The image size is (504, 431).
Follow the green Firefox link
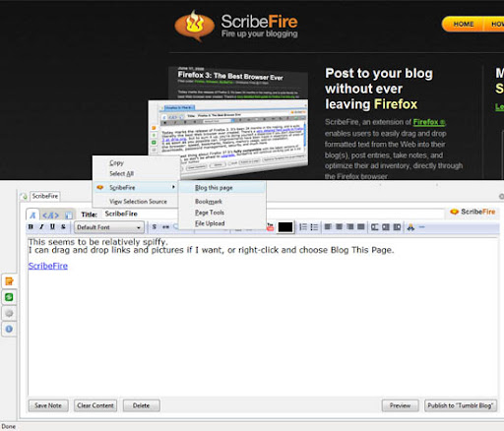(429, 122)
